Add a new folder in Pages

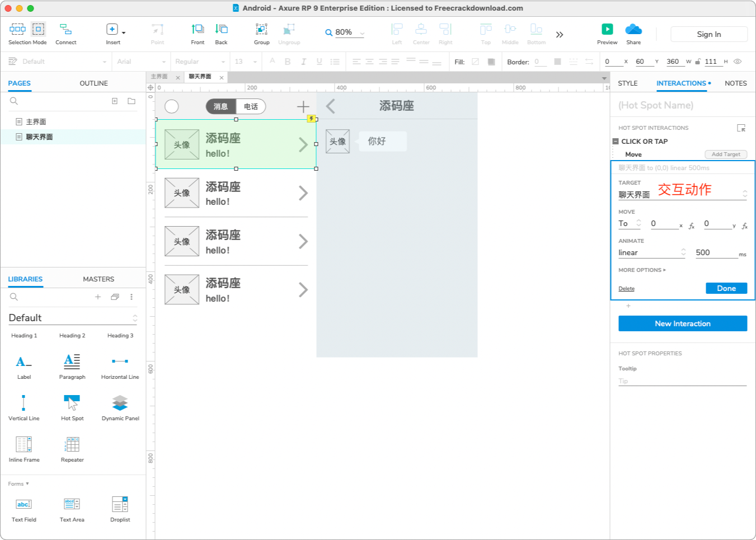[132, 101]
